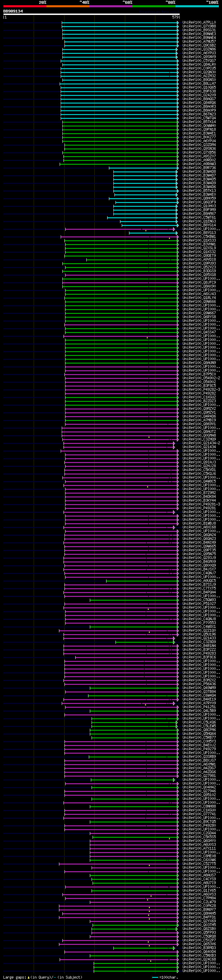The height and width of the screenshot is (980, 222).
Task: Select the hit label UniRef100_Q2QN30
Action: pos(199,72)
